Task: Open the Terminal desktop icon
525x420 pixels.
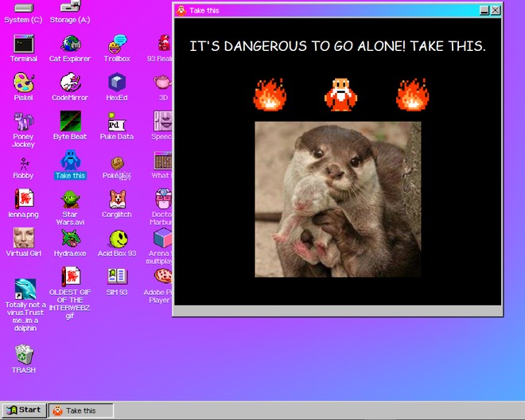Action: (23, 44)
